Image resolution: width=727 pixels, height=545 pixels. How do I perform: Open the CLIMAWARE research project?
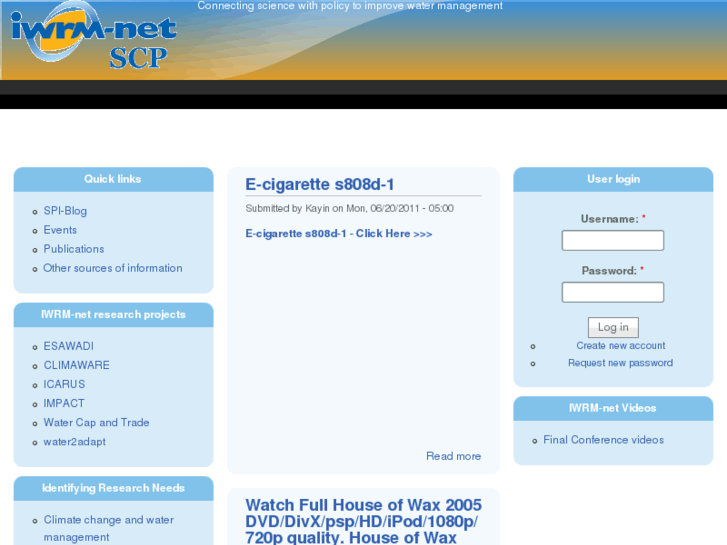(77, 365)
